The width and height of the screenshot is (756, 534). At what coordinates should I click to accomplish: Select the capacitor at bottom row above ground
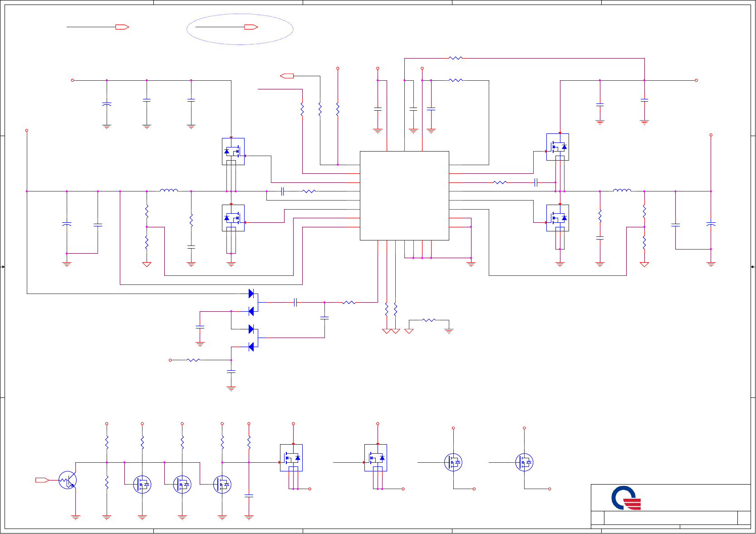click(249, 496)
